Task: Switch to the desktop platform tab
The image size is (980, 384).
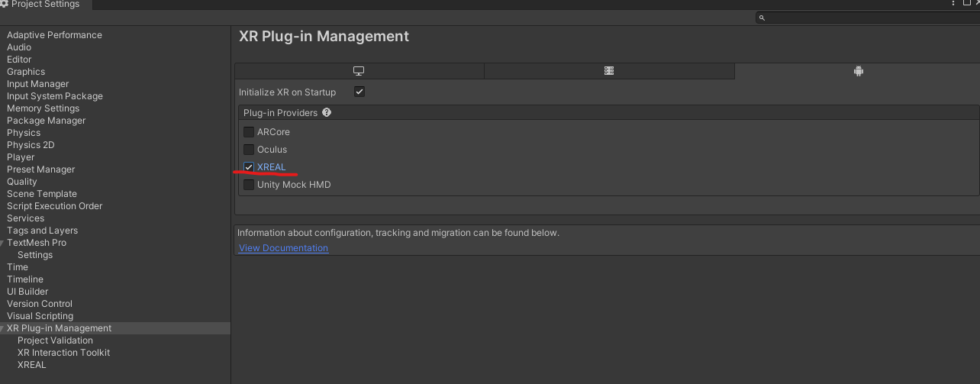Action: 359,71
